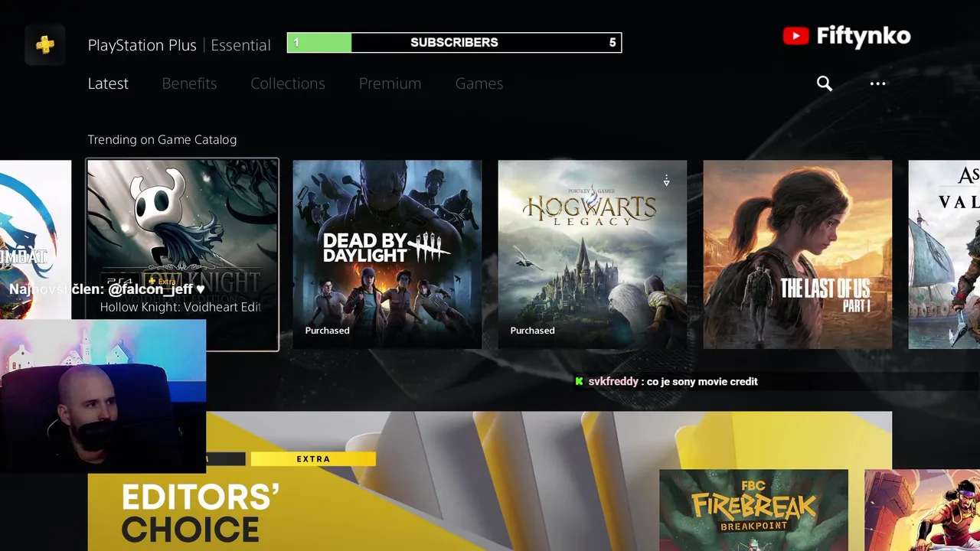Click the colorful character game tile beside Firebreak
Viewport: 980px width, 551px height.
tap(922, 510)
